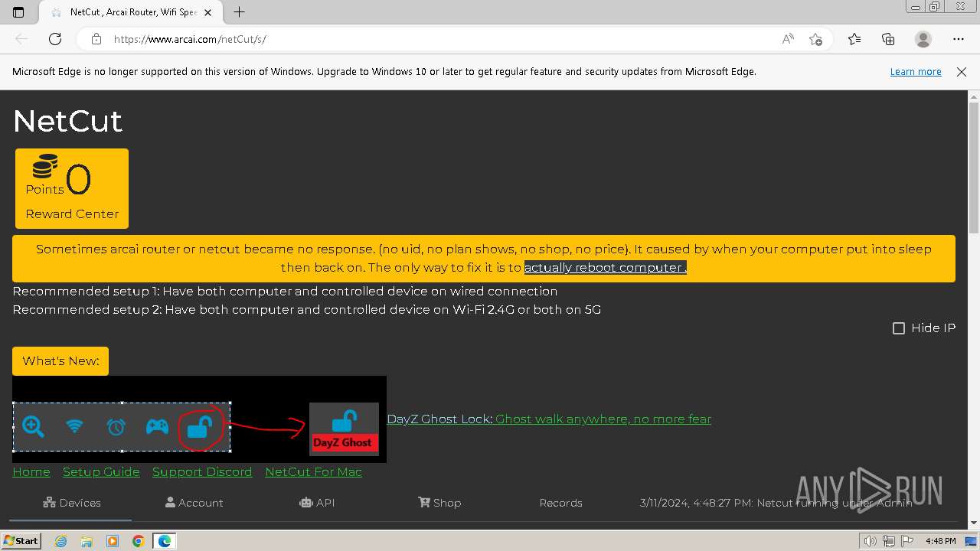Open the Read aloud tool
Screen dimensions: 980x551
click(x=787, y=39)
